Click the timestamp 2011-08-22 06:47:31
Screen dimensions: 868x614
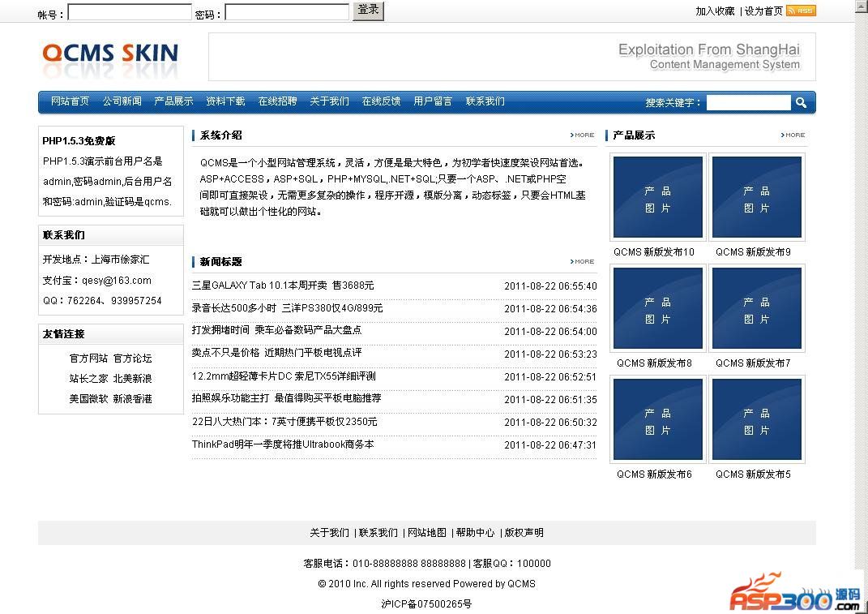tap(550, 445)
